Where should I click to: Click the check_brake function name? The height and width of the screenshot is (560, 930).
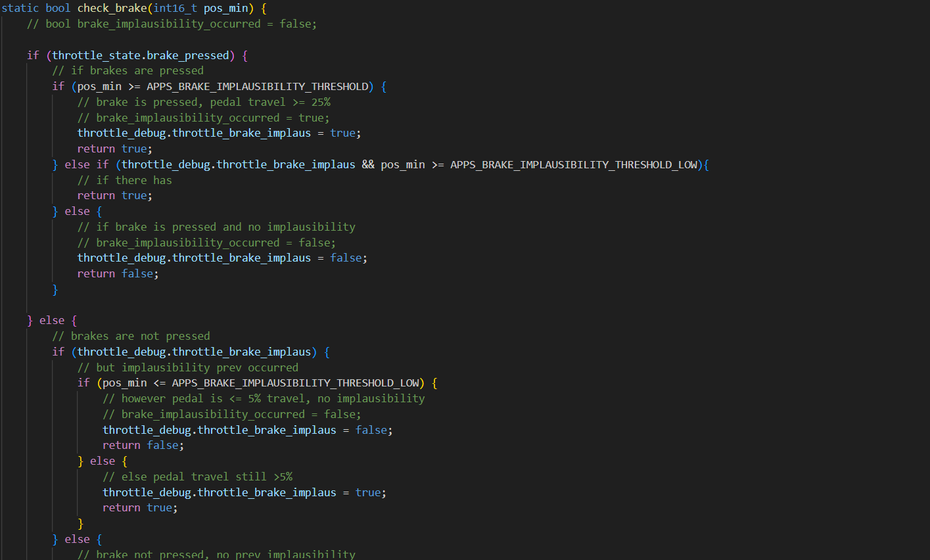click(112, 9)
